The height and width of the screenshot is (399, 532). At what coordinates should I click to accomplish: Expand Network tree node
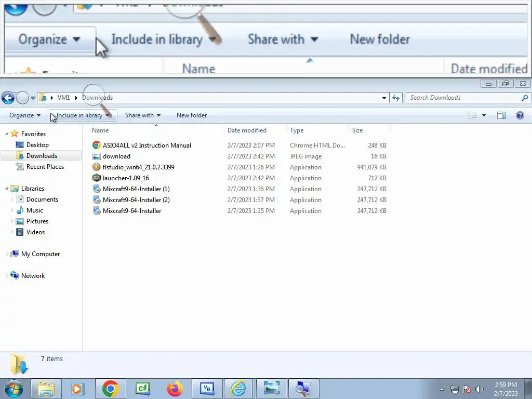point(7,275)
